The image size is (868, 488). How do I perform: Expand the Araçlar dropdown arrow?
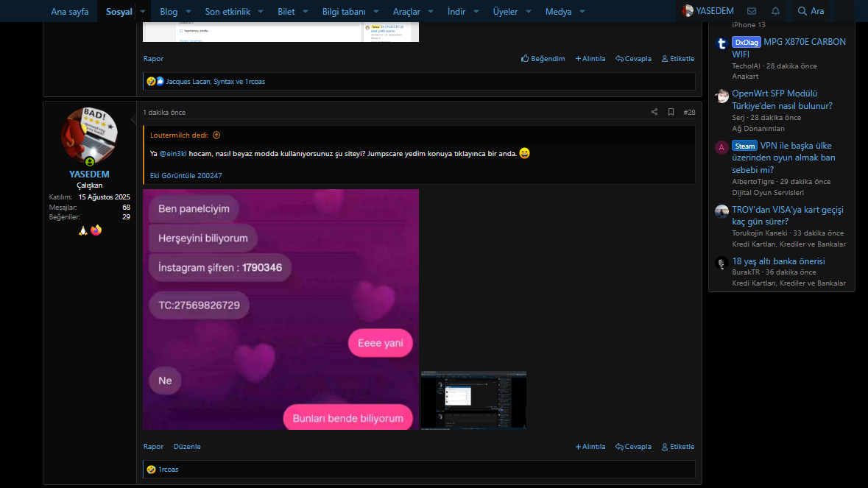point(431,11)
